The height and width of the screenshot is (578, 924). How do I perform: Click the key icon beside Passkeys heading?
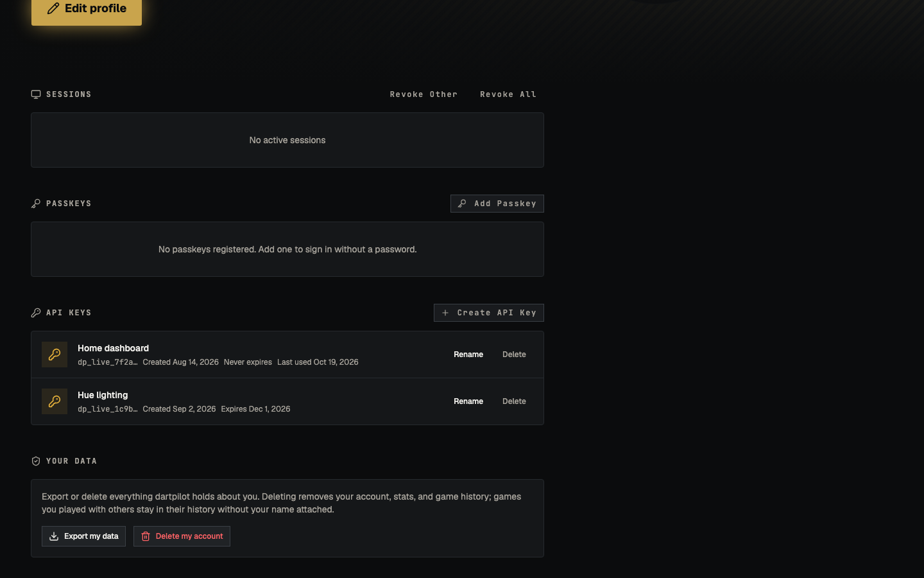(x=36, y=204)
